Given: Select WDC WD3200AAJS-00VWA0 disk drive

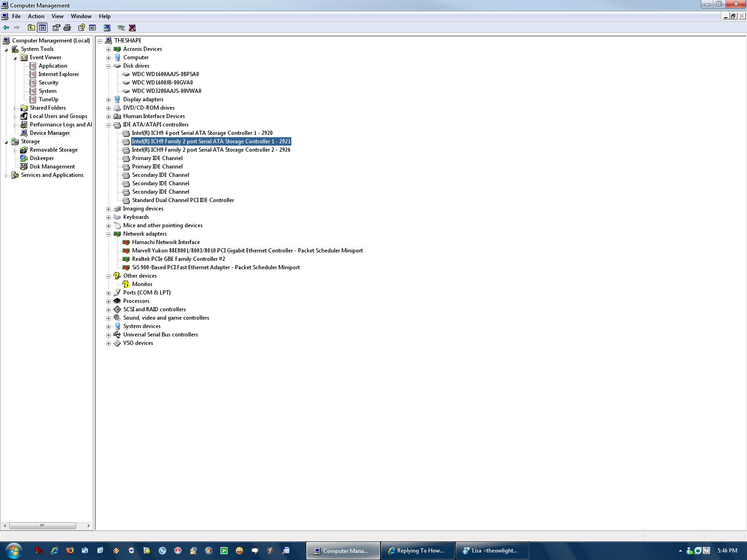Looking at the screenshot, I should [x=167, y=91].
